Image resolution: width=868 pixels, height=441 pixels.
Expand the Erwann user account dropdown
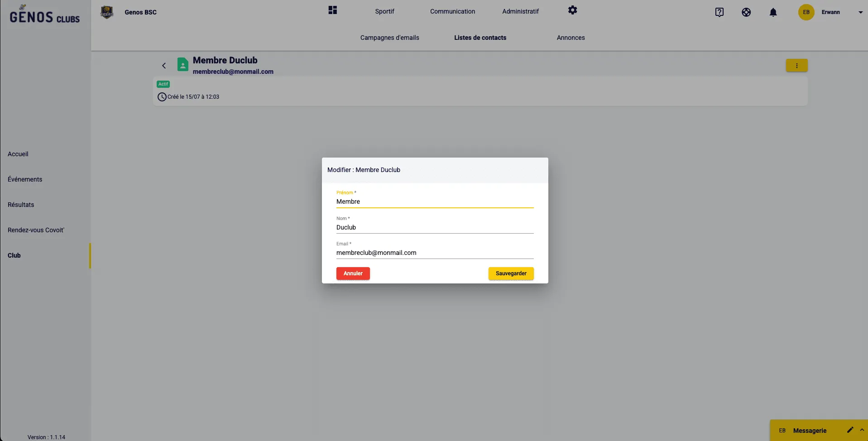[x=860, y=12]
